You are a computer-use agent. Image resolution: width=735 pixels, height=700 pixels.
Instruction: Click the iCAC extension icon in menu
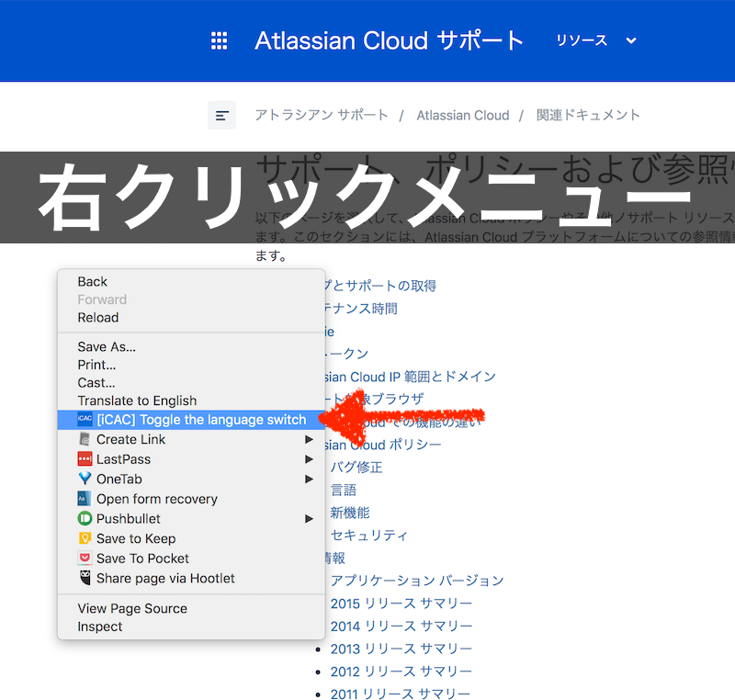coord(85,419)
